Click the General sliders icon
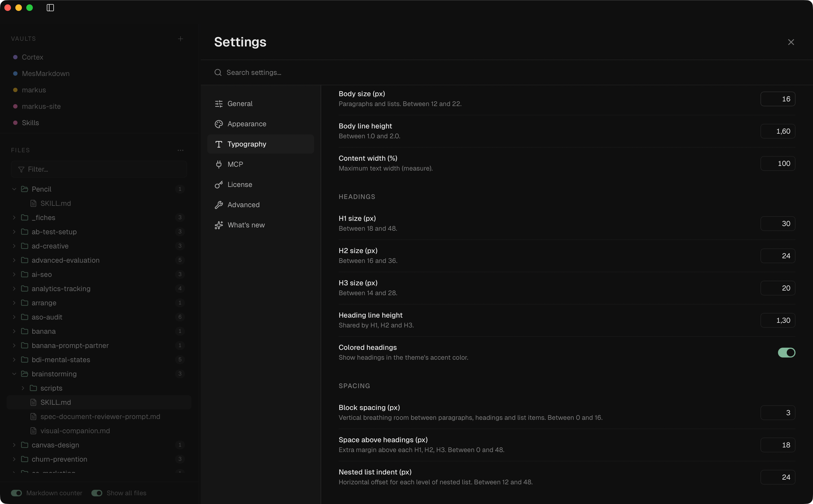The width and height of the screenshot is (813, 504). coord(219,104)
